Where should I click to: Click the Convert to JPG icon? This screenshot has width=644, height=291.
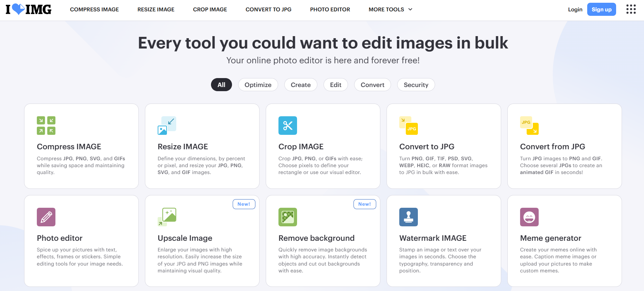point(409,126)
